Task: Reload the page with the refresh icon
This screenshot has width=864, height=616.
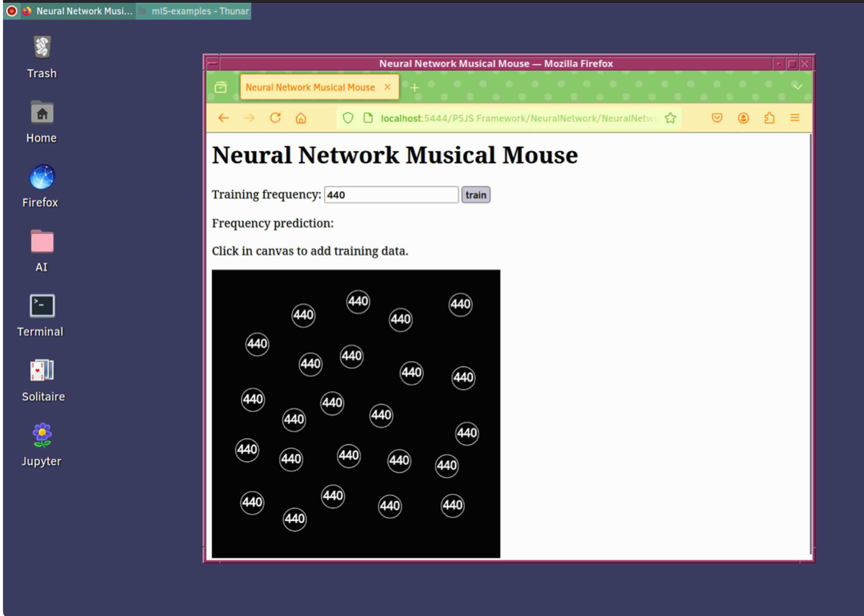Action: [275, 118]
